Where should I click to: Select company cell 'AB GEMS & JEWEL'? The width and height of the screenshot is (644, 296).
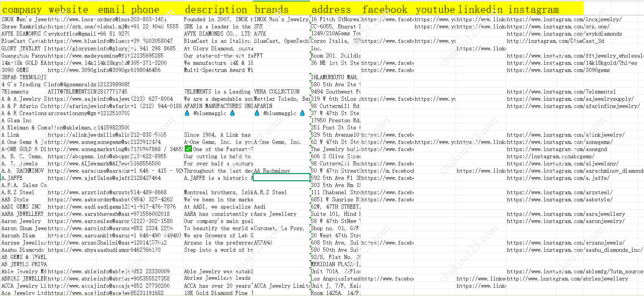click(24, 257)
